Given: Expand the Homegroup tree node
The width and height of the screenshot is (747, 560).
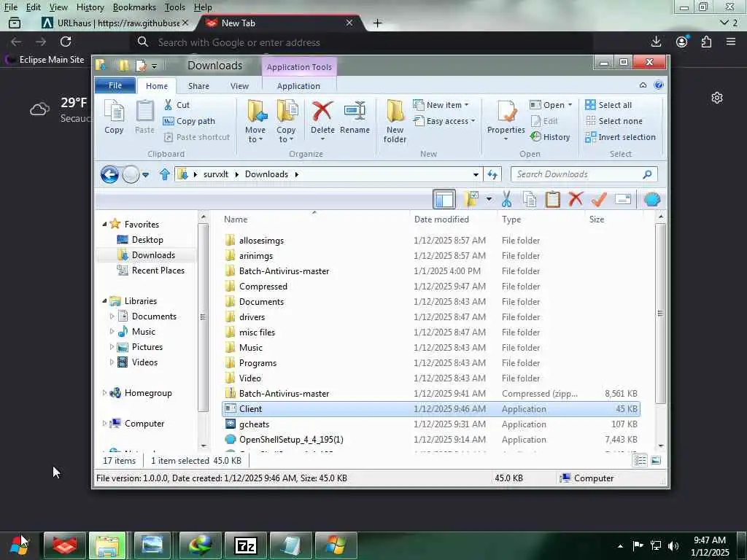Looking at the screenshot, I should (x=104, y=393).
